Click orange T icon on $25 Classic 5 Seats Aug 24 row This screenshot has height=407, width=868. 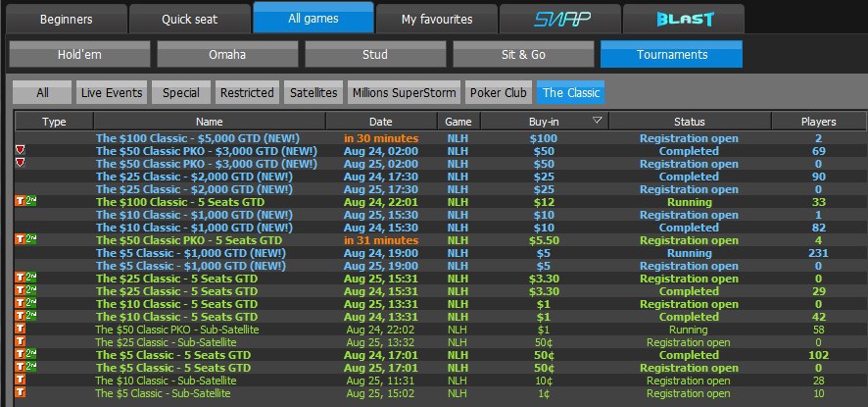click(x=20, y=290)
